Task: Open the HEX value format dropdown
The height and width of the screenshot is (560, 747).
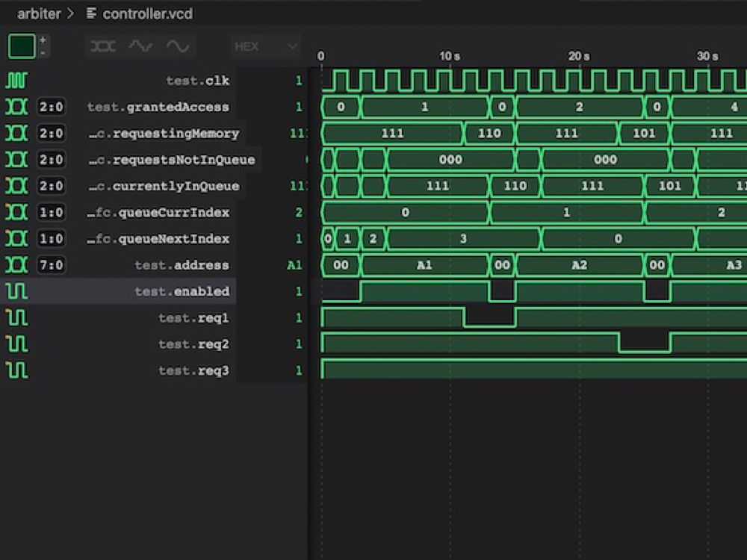Action: (x=265, y=46)
